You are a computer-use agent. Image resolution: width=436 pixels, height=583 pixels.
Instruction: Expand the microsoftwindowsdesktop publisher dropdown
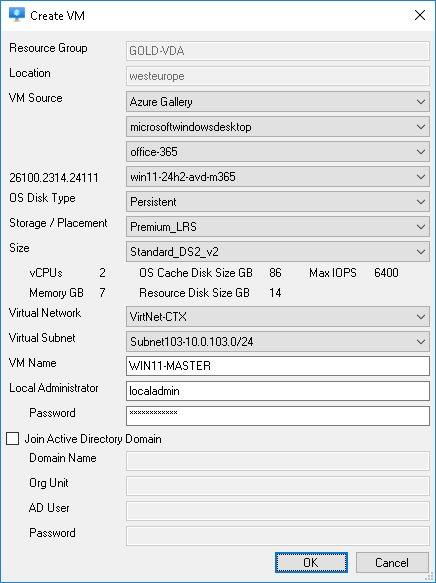point(278,127)
